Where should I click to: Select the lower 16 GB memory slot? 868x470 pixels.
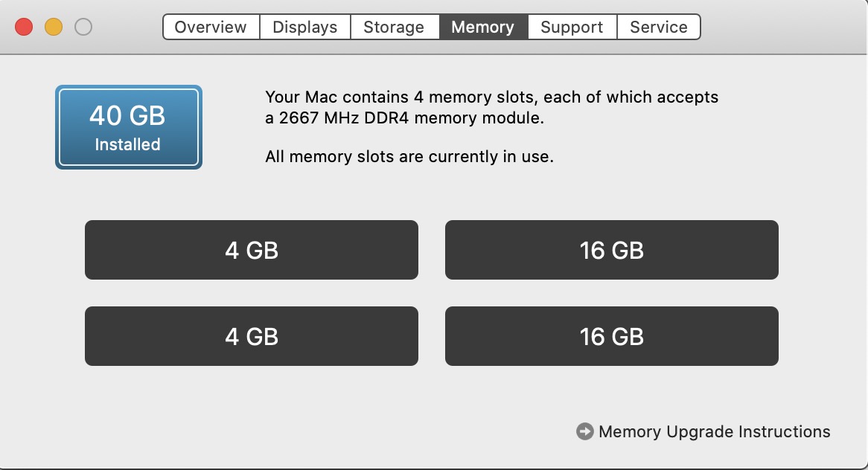[611, 336]
